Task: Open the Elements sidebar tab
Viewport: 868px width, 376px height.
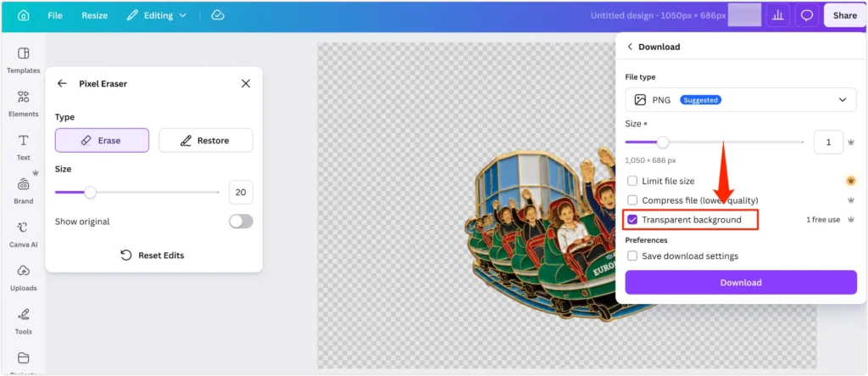Action: (x=23, y=104)
